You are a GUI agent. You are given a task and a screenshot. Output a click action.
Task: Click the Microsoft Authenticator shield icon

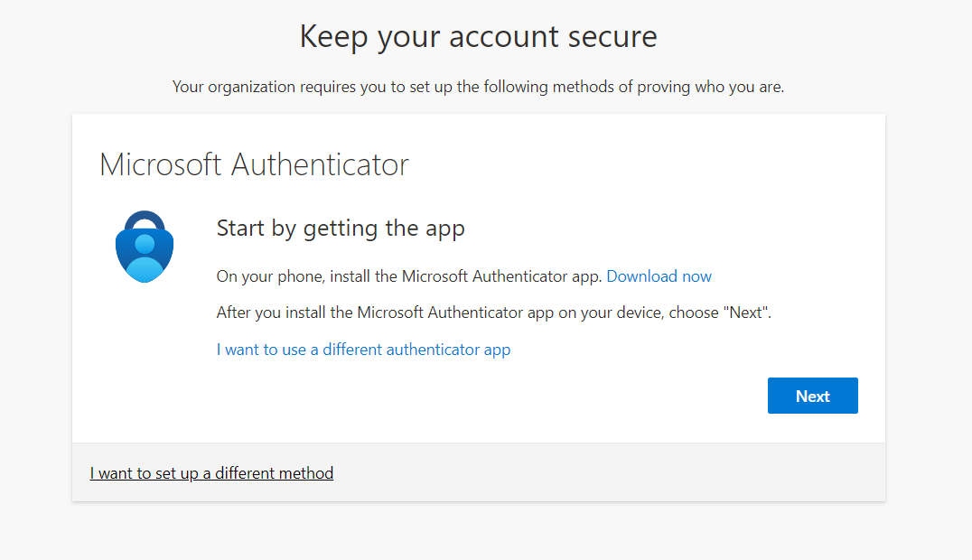coord(145,247)
